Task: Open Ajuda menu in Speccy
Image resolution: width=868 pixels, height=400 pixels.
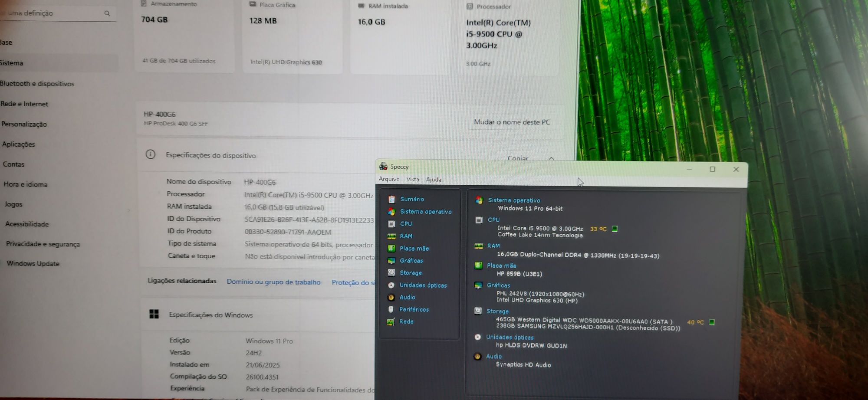Action: (434, 179)
